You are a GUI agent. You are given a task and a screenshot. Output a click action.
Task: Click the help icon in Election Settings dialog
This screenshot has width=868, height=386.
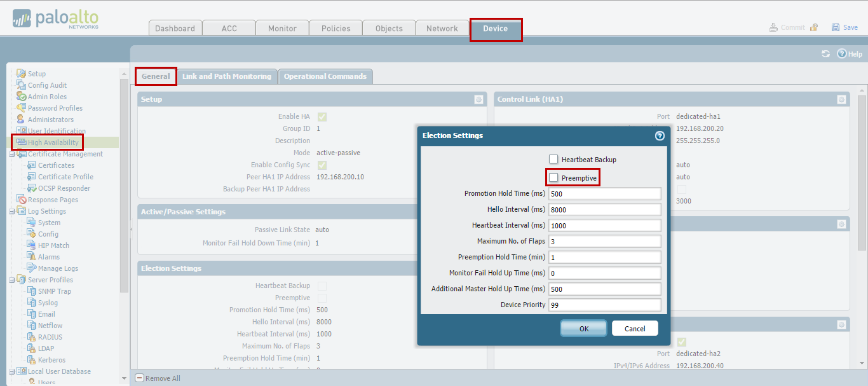tap(660, 135)
